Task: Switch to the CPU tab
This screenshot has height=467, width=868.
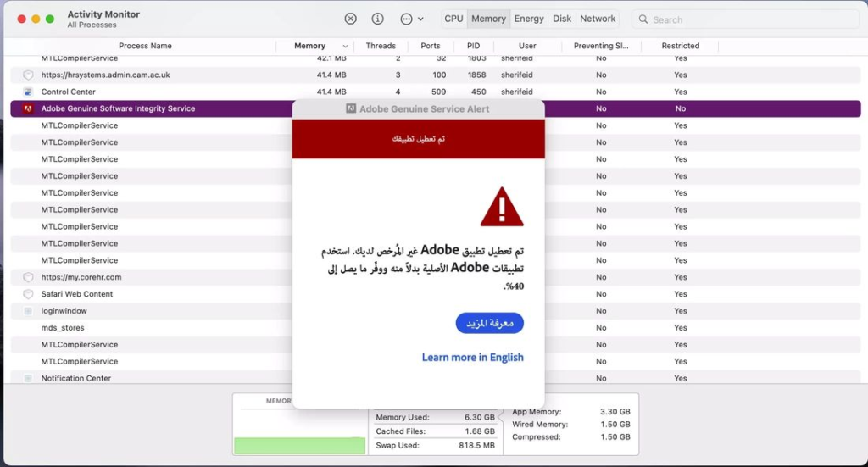Action: point(453,19)
